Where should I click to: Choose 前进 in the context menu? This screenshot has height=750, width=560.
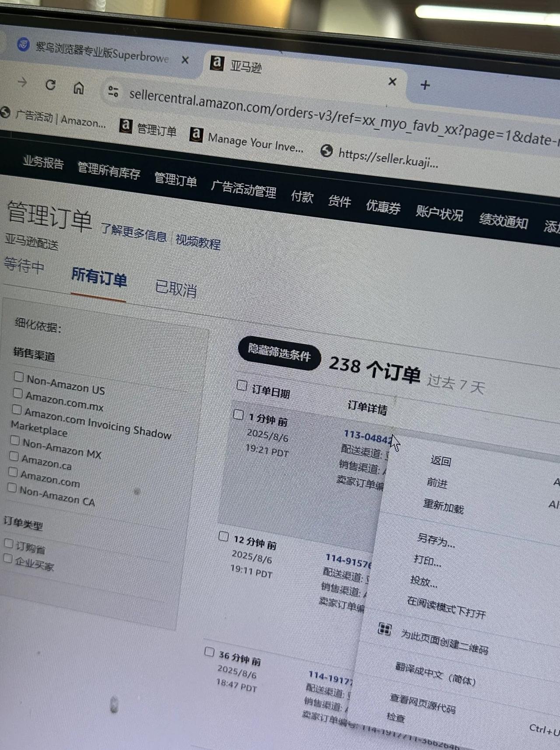click(437, 483)
